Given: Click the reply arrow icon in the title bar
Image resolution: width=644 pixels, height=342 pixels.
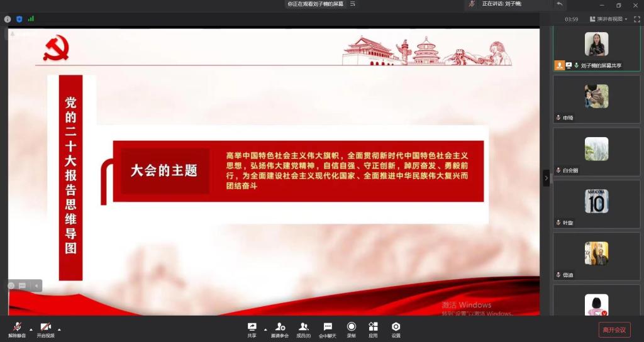Looking at the screenshot, I should pyautogui.click(x=559, y=4).
